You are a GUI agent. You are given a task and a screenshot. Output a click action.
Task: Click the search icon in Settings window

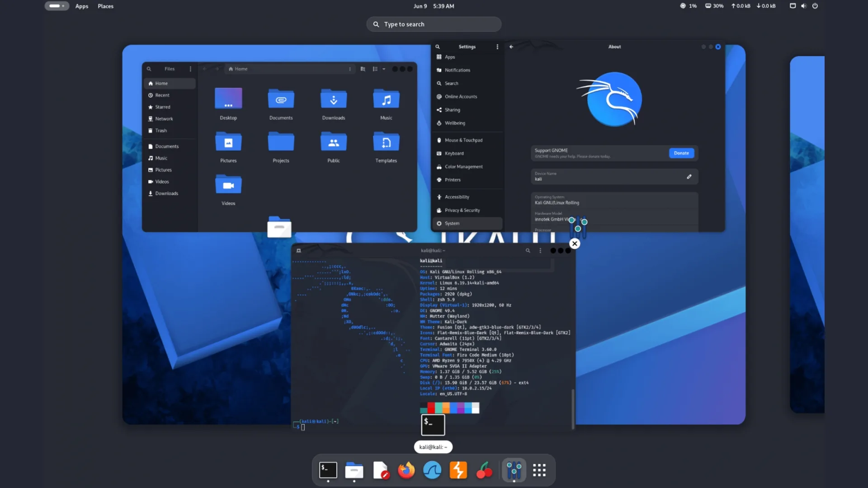(x=438, y=47)
